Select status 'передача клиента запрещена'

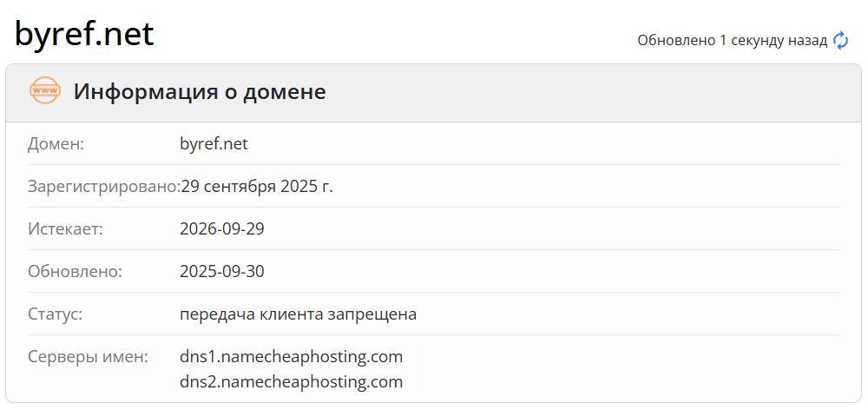[x=298, y=314]
